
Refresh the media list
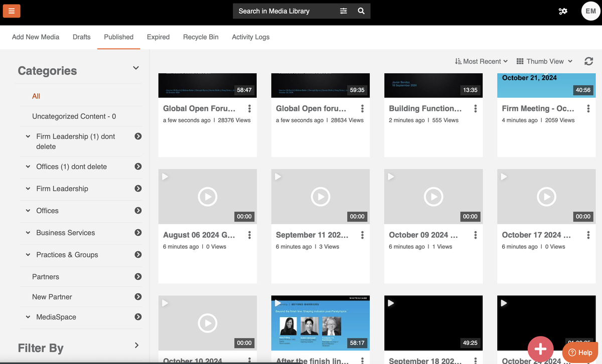point(589,61)
